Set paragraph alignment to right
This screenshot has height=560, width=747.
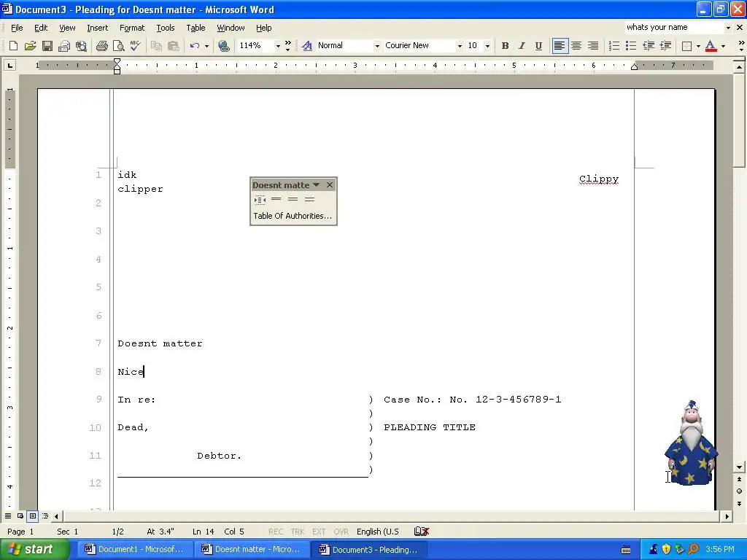593,46
